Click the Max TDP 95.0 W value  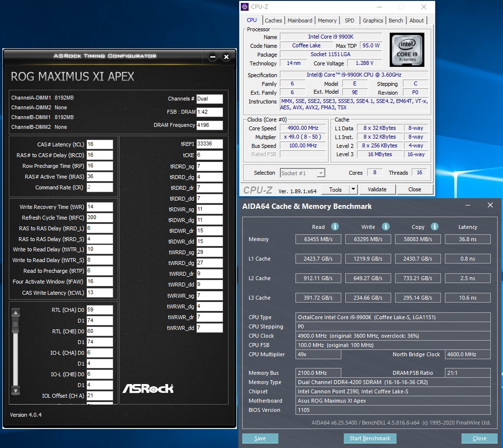tap(371, 45)
